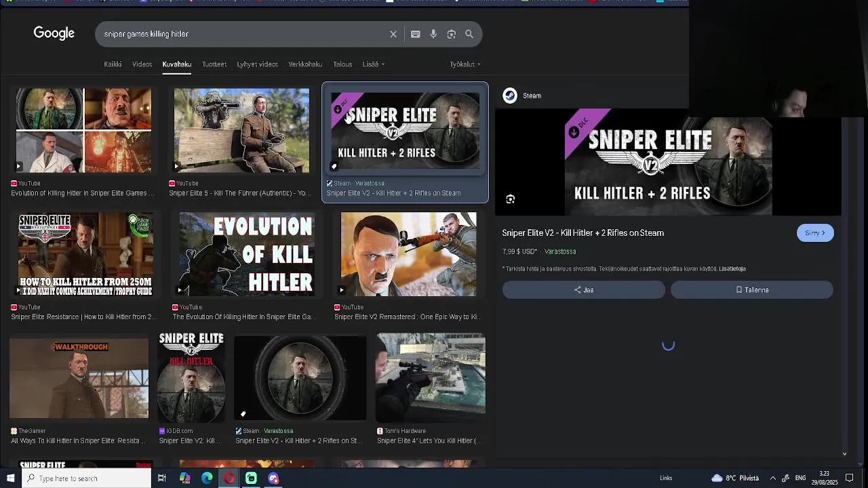
Task: Show hidden system tray icons
Action: (772, 479)
